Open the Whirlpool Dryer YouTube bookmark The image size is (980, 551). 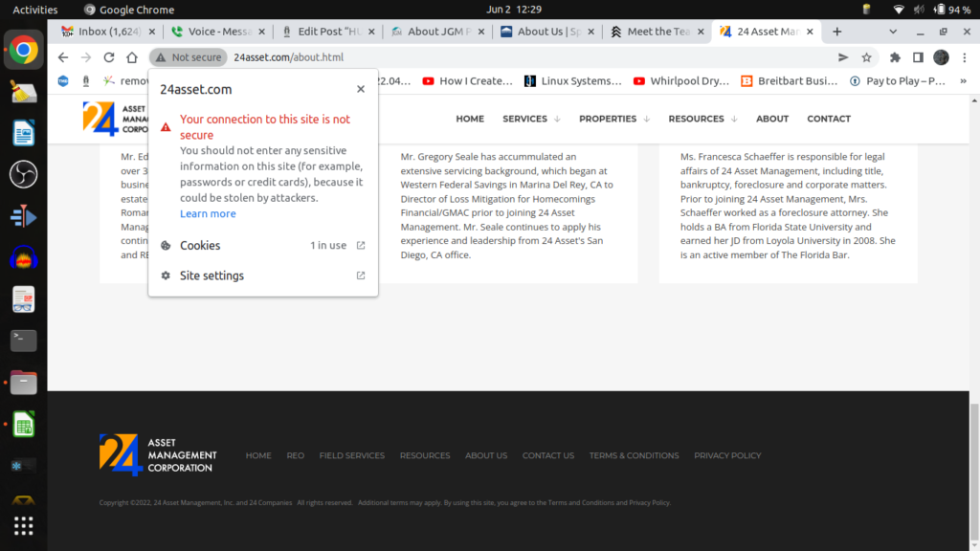pos(681,81)
